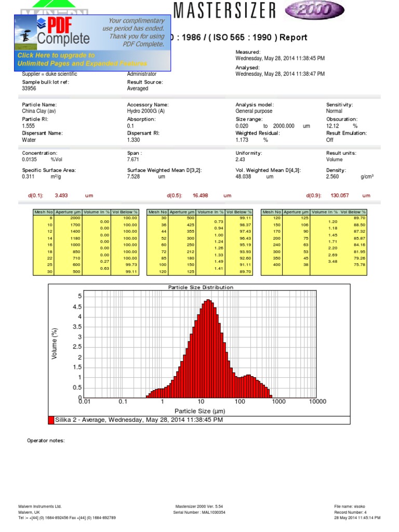Click the 'Operator notes:' label
Image resolution: width=399 pixels, height=532 pixels.
click(46, 441)
